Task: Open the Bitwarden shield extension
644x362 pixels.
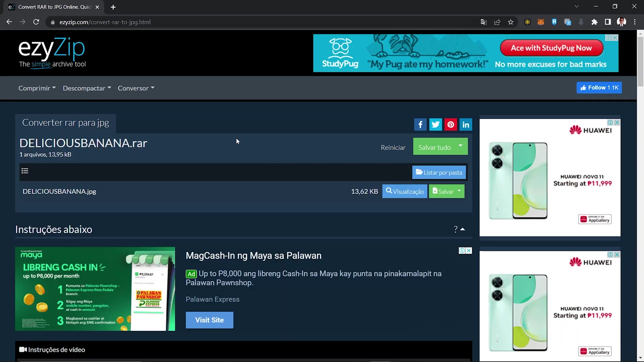Action: tap(554, 22)
